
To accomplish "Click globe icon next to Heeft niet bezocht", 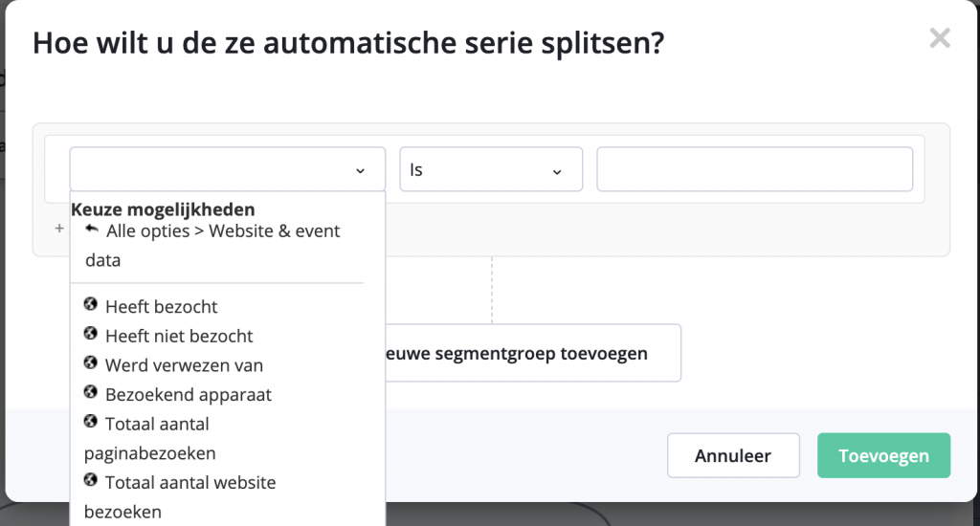I will [x=91, y=334].
